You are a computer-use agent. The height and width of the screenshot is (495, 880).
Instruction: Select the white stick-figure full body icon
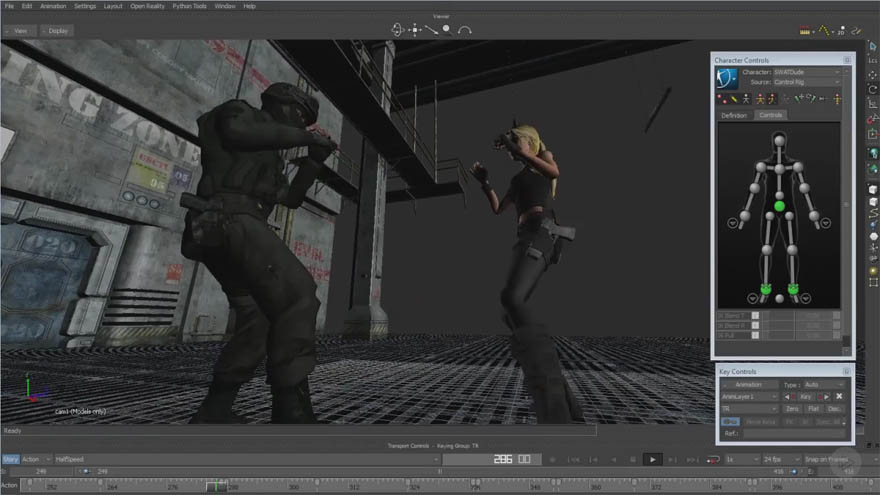coord(746,99)
